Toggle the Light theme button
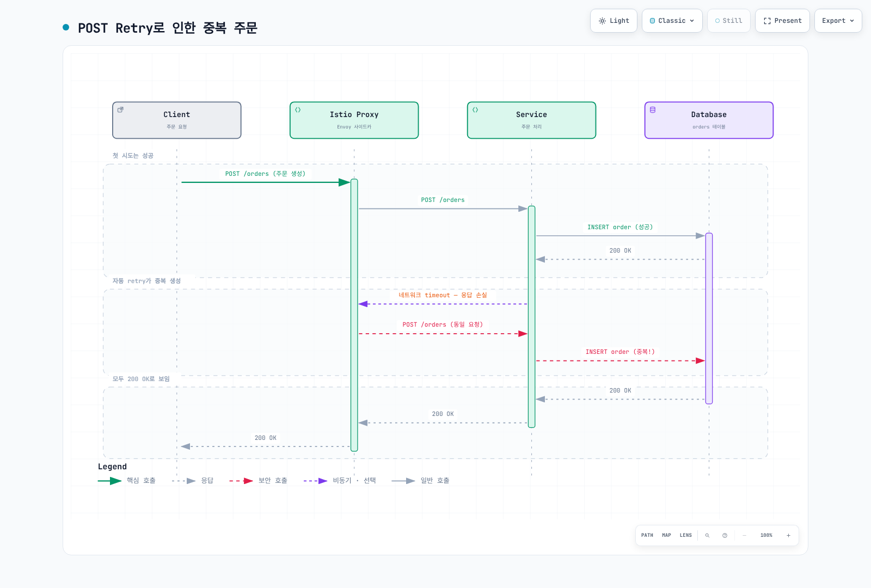This screenshot has height=588, width=871. (x=614, y=21)
